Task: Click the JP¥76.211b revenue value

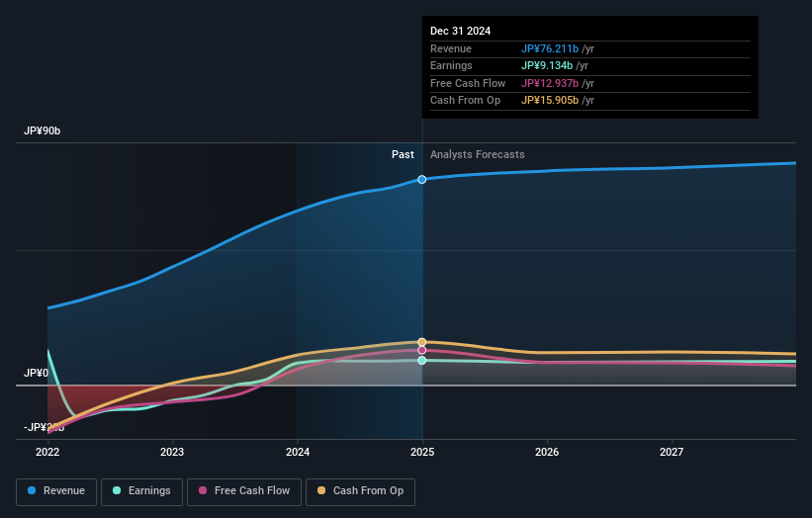Action: pos(550,48)
